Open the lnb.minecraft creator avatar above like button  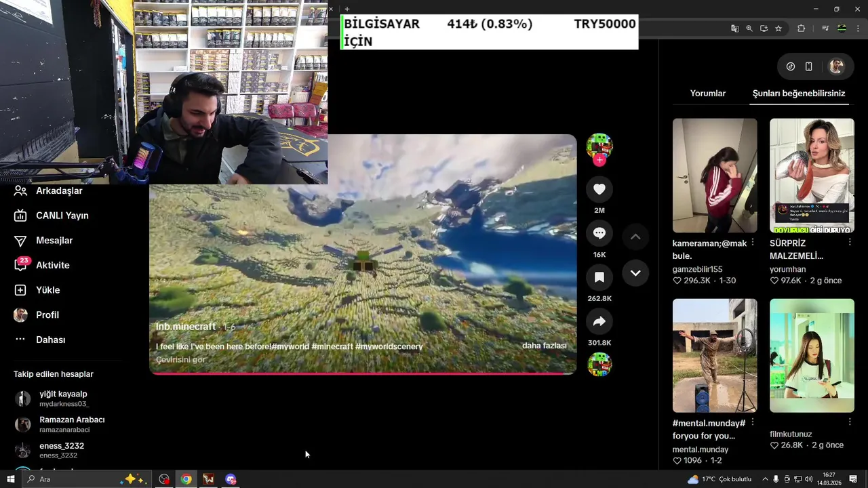pyautogui.click(x=599, y=146)
